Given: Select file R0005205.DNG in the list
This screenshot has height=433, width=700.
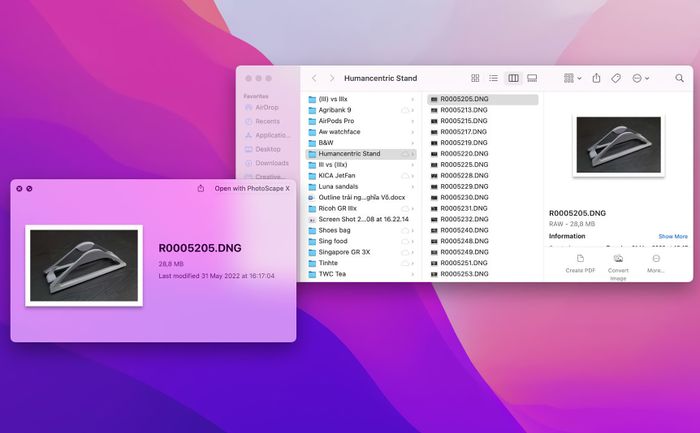Looking at the screenshot, I should [x=483, y=99].
